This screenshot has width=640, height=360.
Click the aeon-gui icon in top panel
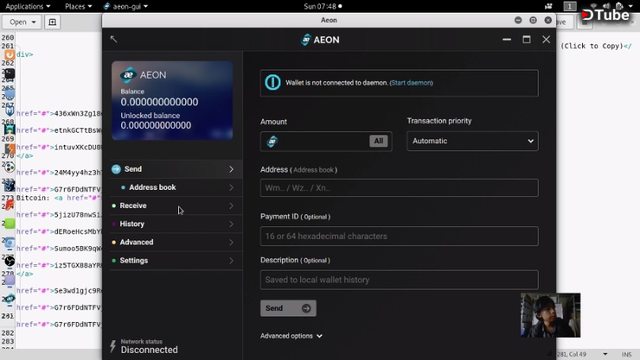point(107,6)
